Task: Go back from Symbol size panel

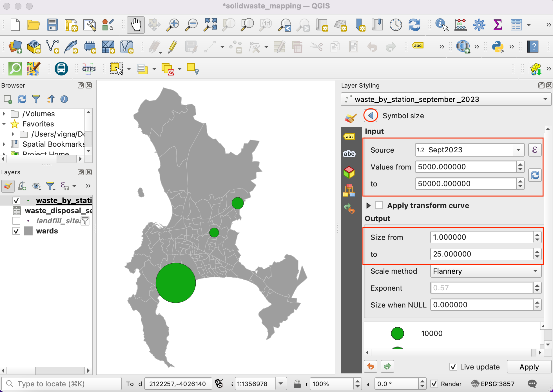Action: (371, 115)
